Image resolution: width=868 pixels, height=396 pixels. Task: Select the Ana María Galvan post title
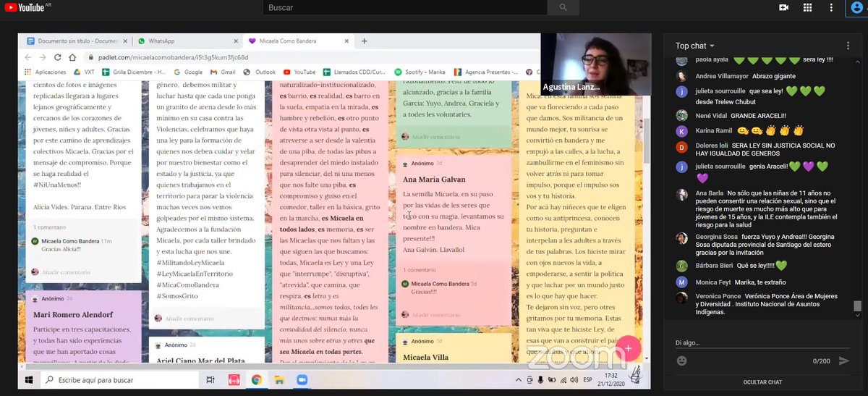(x=434, y=179)
